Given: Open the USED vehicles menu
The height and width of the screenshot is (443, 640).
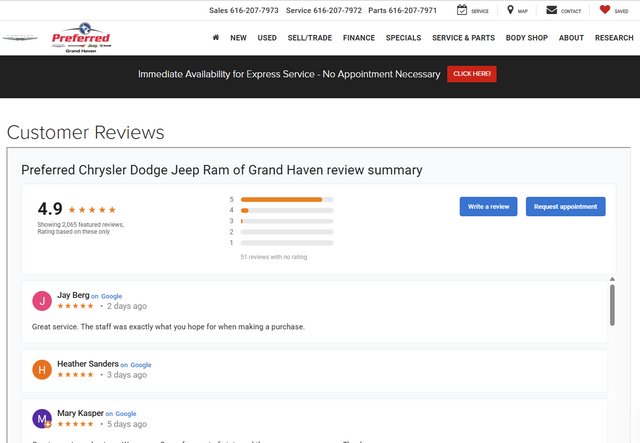Looking at the screenshot, I should pyautogui.click(x=267, y=38).
